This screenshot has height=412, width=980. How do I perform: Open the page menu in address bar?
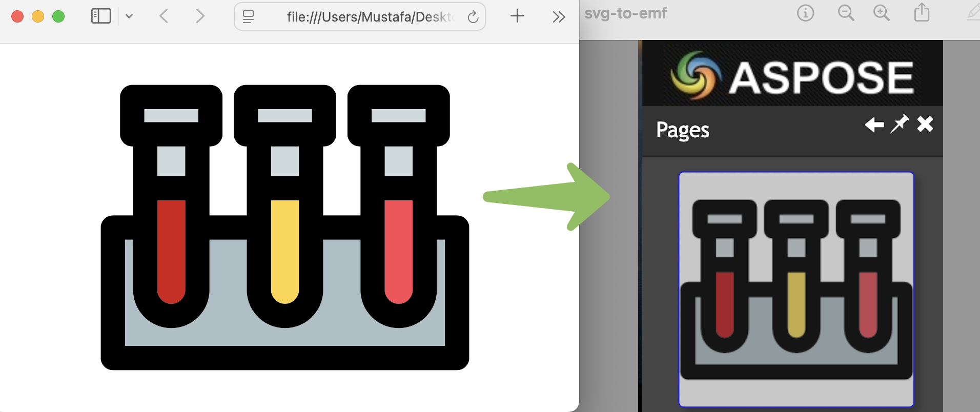coord(249,17)
